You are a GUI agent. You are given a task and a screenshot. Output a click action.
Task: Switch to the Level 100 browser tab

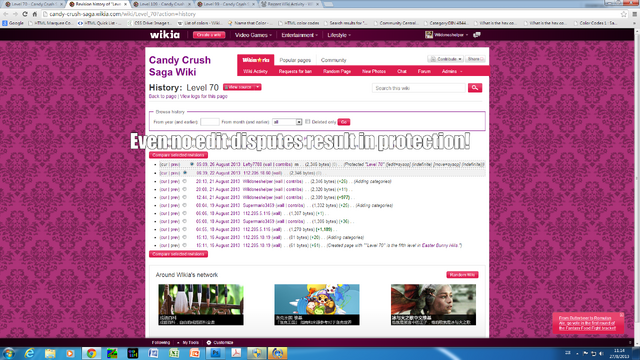(161, 4)
